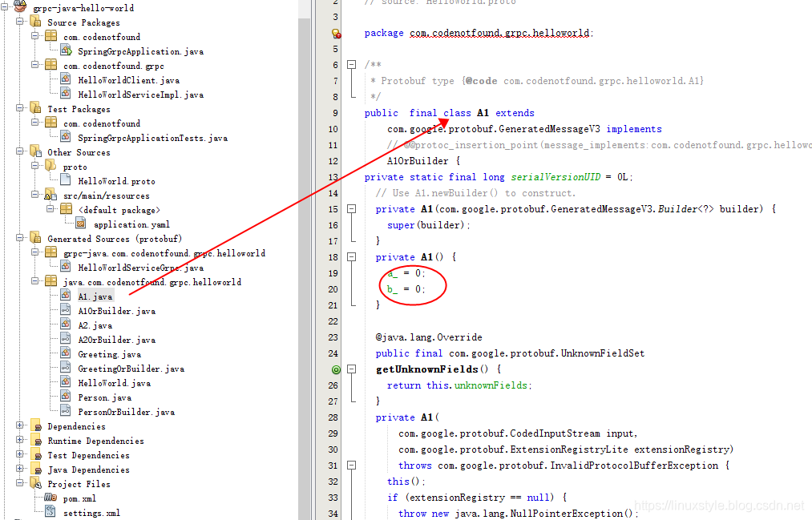This screenshot has width=812, height=520.
Task: Click the Person.java file icon
Action: (66, 397)
